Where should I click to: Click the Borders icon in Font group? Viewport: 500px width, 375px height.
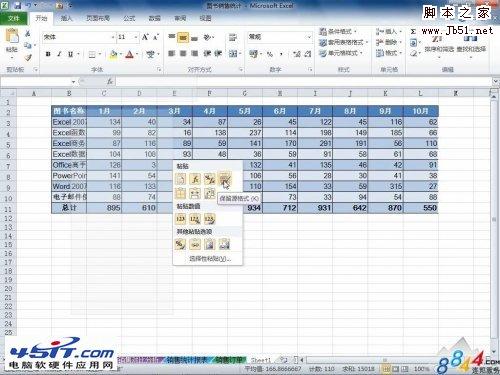pos(92,54)
